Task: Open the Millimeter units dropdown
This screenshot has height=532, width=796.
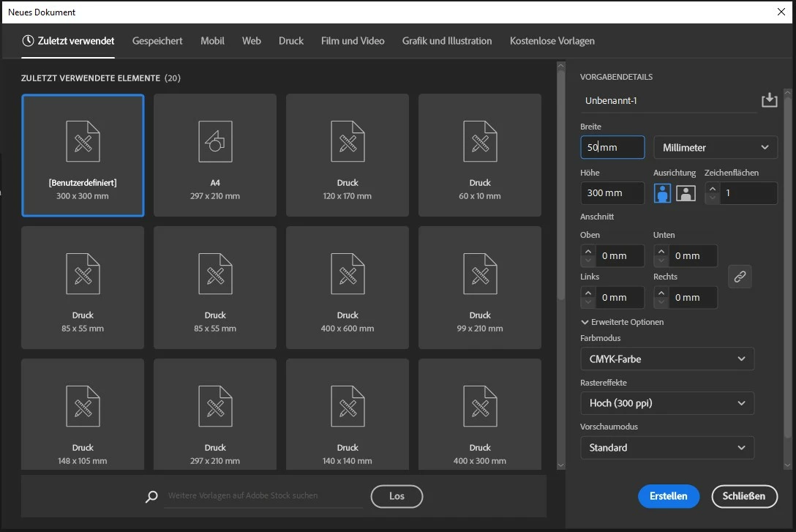Action: point(716,147)
